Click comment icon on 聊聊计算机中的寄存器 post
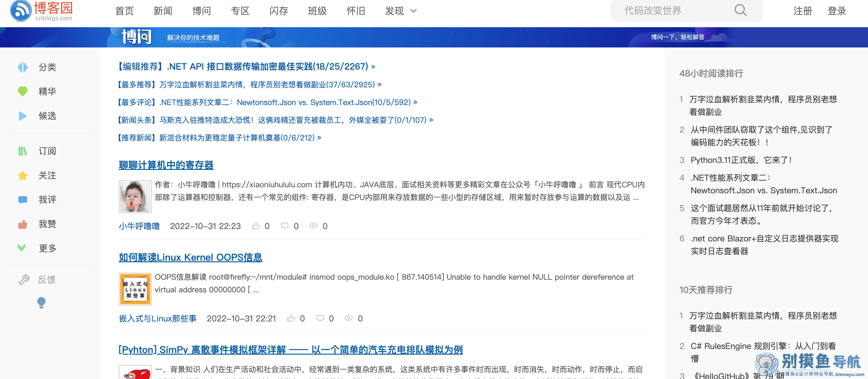Viewport: 868px width, 379px height. point(285,226)
